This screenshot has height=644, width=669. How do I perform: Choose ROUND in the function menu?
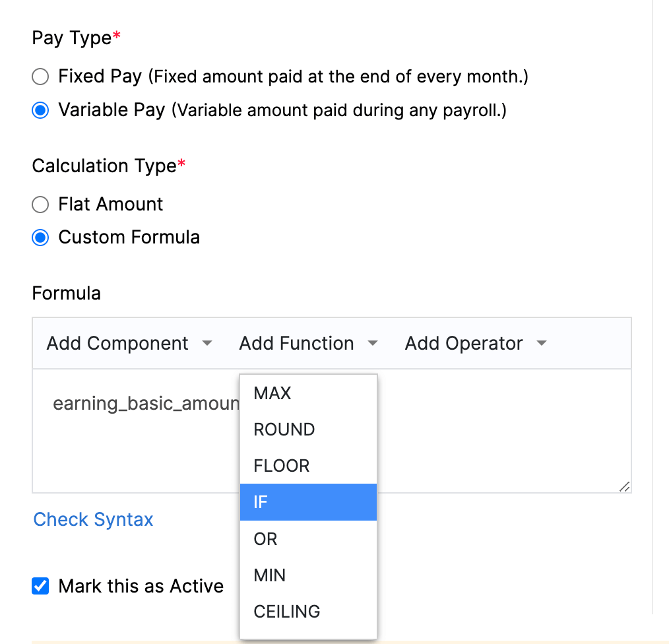point(284,430)
